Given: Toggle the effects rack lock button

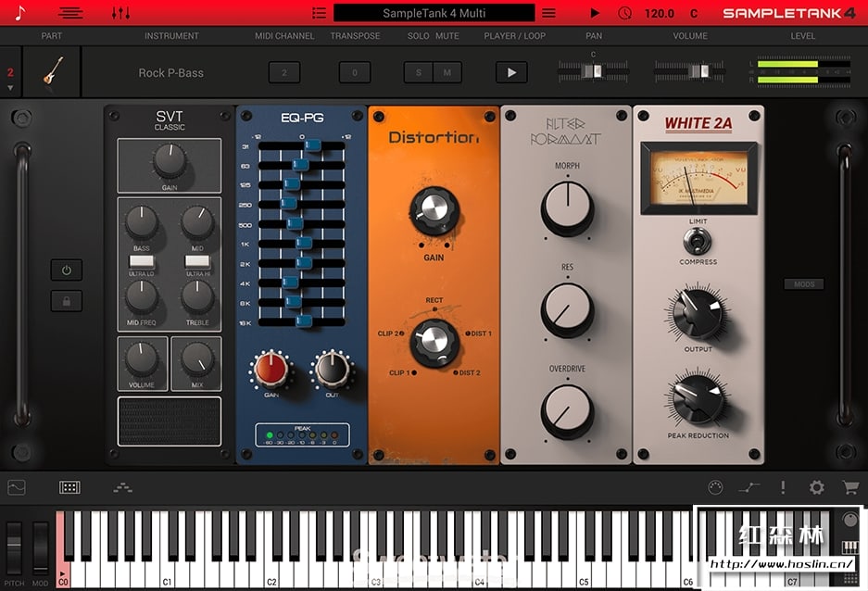Looking at the screenshot, I should point(67,301).
